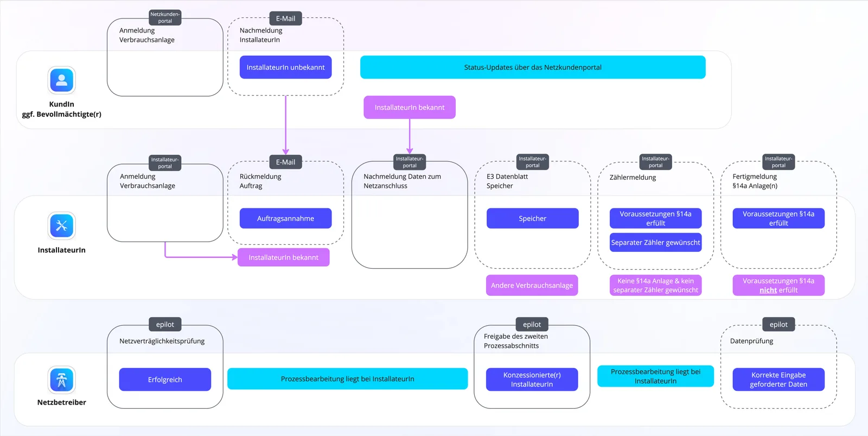Click Zählermeldung title text
The image size is (868, 436).
click(633, 178)
